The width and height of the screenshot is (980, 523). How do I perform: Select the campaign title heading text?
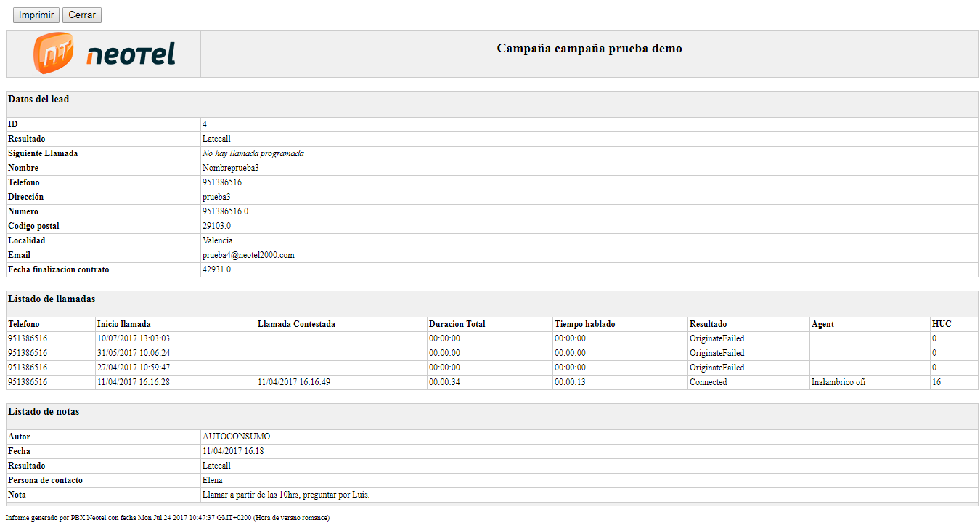click(589, 49)
